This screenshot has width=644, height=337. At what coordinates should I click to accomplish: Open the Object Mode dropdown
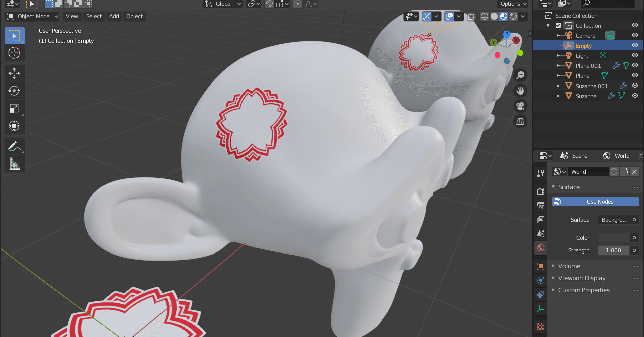pos(33,16)
